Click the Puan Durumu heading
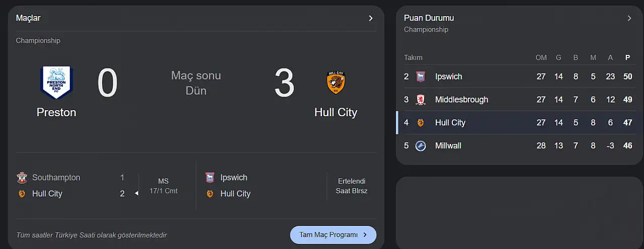644x249 pixels. (429, 18)
